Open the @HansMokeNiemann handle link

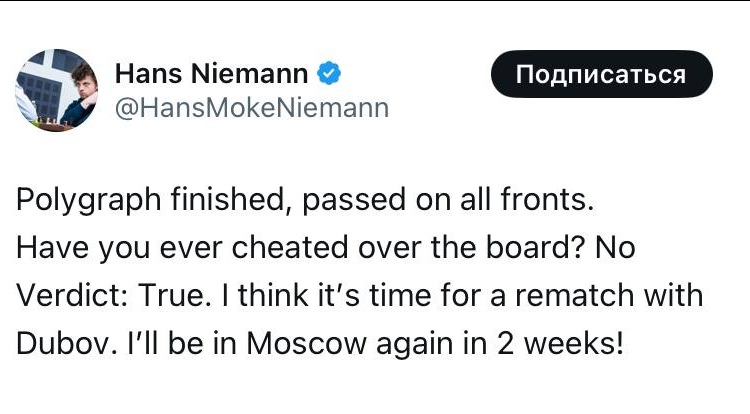(252, 108)
